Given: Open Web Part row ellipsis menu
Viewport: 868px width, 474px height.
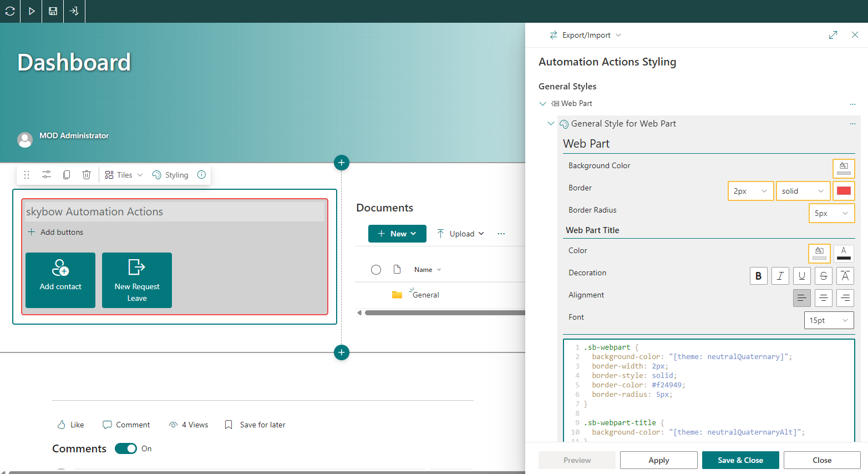Looking at the screenshot, I should (x=852, y=104).
